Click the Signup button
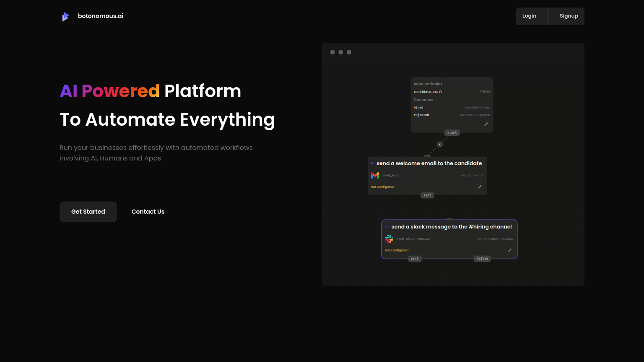The image size is (644, 362). 569,16
